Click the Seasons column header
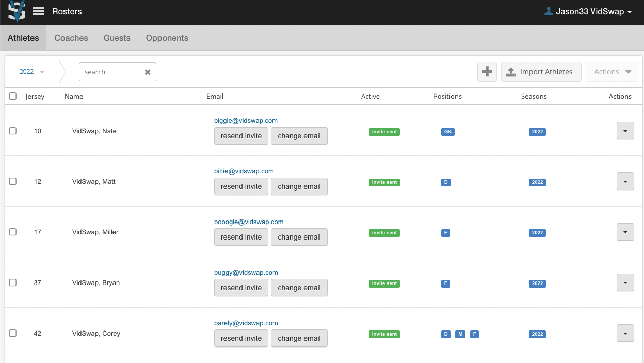 (x=534, y=96)
